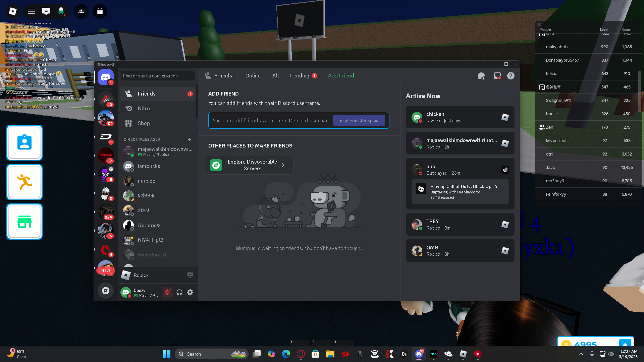
Task: Click Outplayed icon on unc's card
Action: coord(505,170)
